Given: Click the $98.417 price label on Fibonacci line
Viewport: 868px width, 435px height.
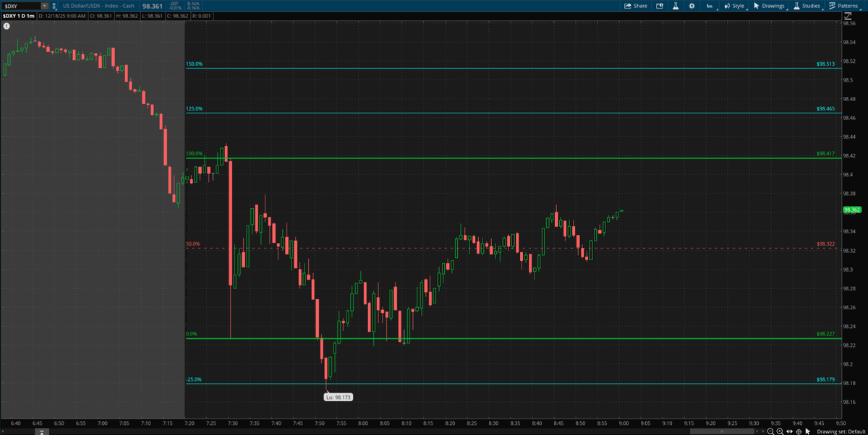Looking at the screenshot, I should [825, 154].
